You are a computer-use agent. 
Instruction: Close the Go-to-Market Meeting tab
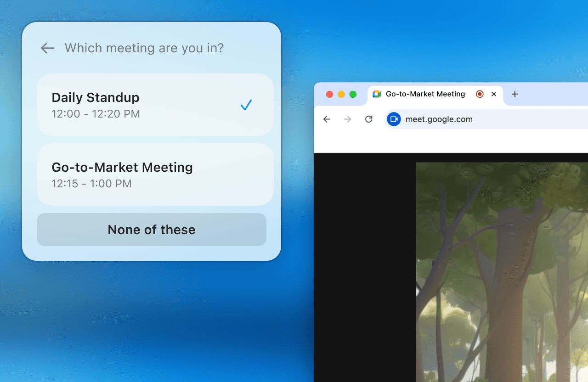tap(493, 94)
